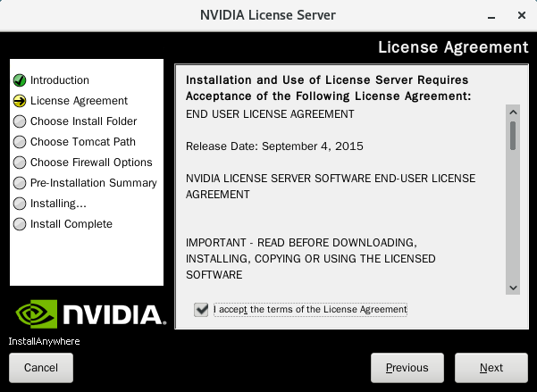Select the Pre-Installation Summary step label
This screenshot has height=392, width=537.
pos(94,183)
